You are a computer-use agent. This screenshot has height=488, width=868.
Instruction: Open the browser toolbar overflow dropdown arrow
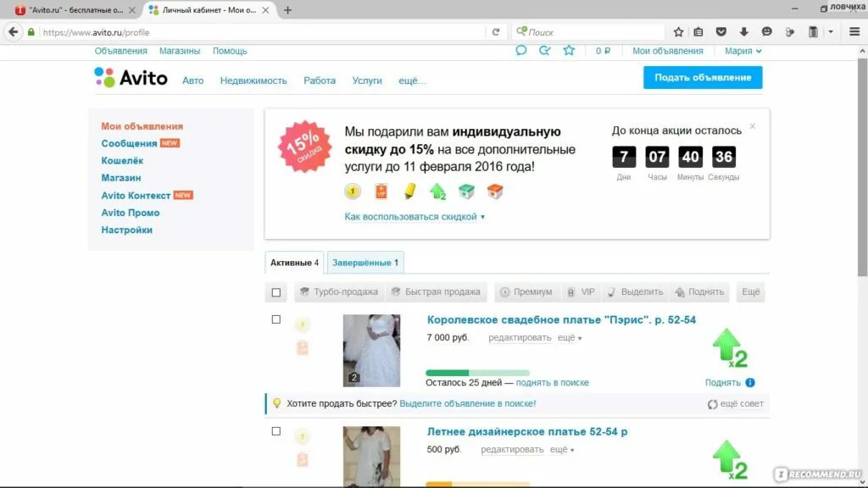[831, 32]
